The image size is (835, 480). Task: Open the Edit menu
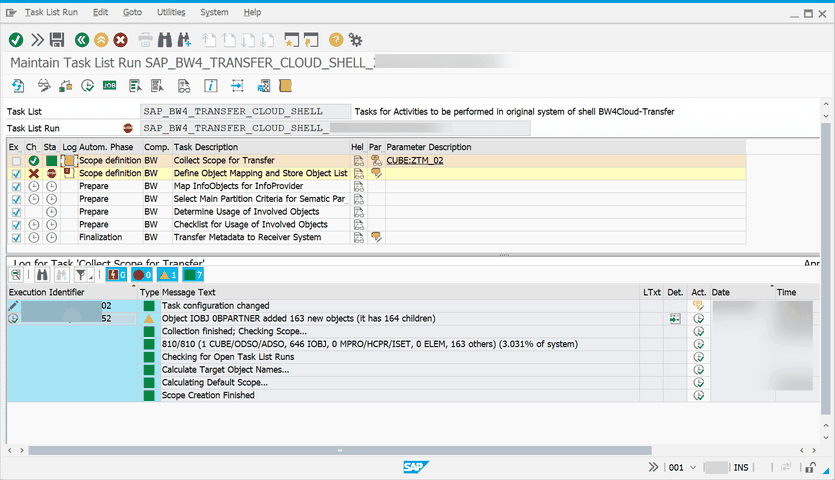click(x=100, y=12)
